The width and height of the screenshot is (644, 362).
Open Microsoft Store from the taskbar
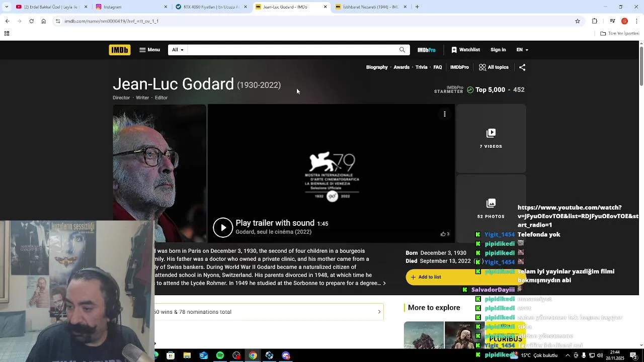pyautogui.click(x=171, y=355)
